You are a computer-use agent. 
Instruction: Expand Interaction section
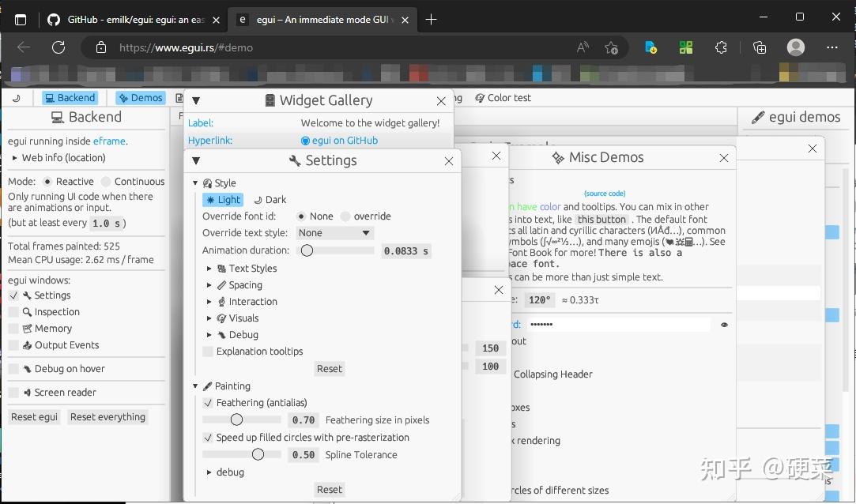(209, 303)
